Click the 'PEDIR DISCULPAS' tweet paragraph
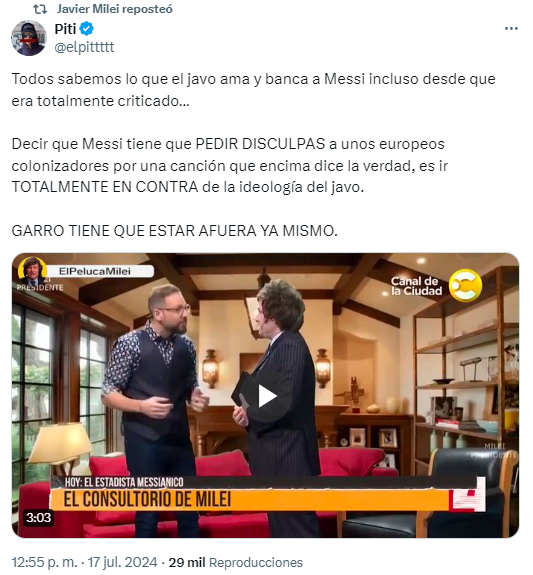The image size is (533, 575). pos(230,165)
